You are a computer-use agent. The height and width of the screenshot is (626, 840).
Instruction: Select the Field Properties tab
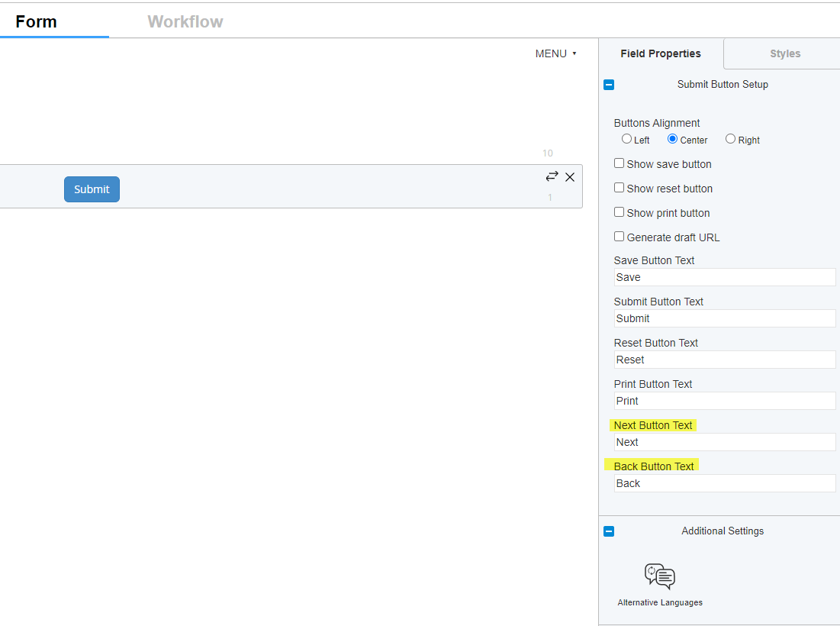click(660, 53)
